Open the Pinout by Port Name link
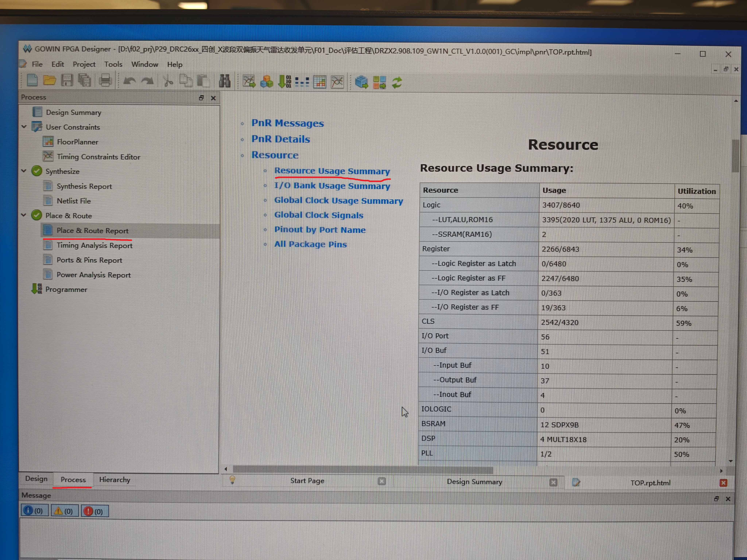Viewport: 747px width, 560px height. tap(320, 230)
